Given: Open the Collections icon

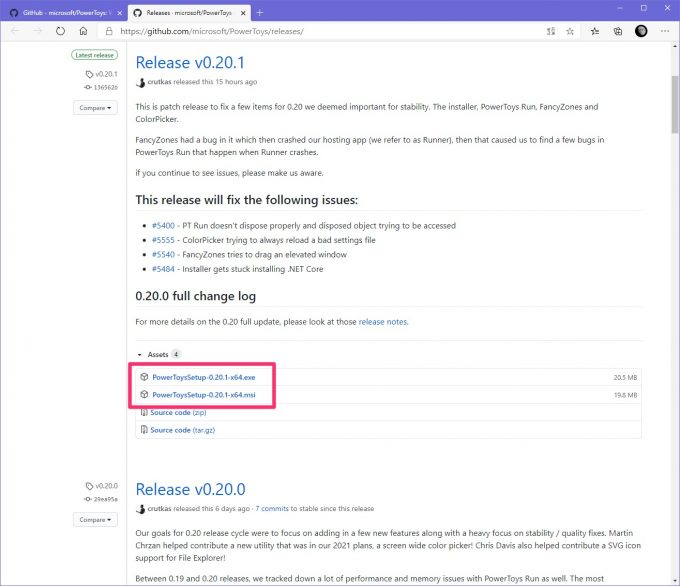Looking at the screenshot, I should click(x=618, y=31).
